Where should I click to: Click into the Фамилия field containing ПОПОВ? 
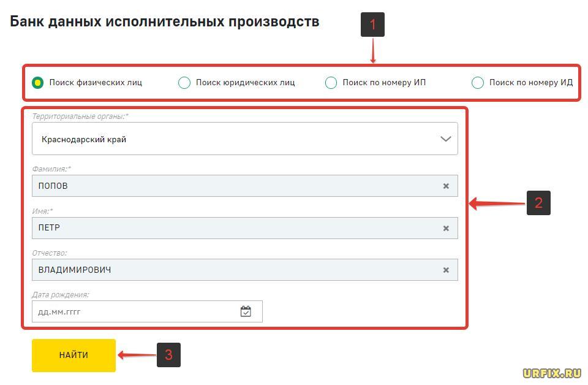[233, 186]
